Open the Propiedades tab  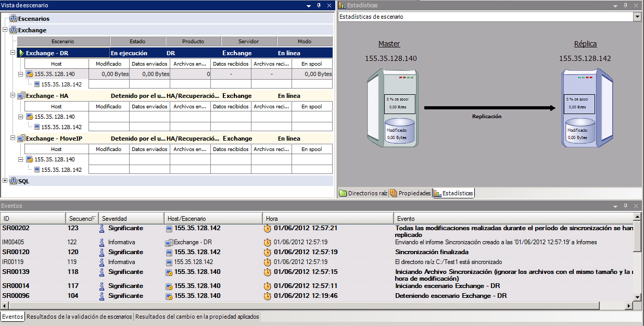410,193
